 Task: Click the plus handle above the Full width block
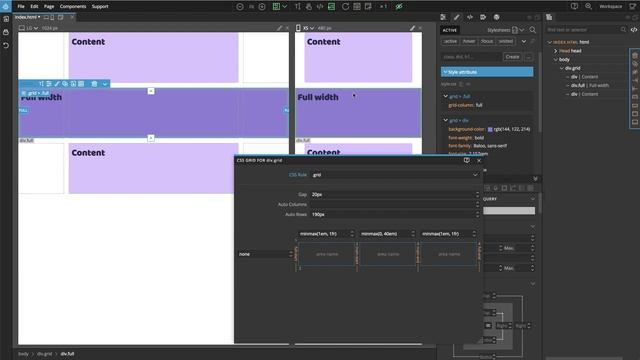(151, 91)
